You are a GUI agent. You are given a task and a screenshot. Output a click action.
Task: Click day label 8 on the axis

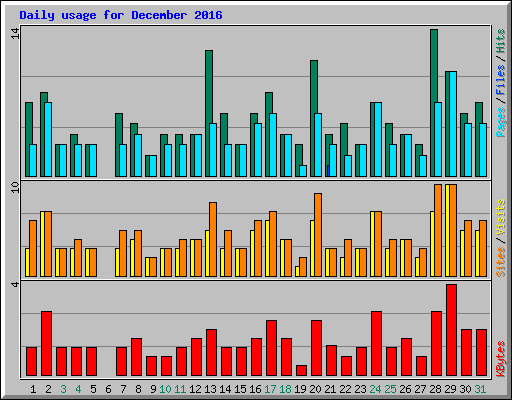[138, 389]
